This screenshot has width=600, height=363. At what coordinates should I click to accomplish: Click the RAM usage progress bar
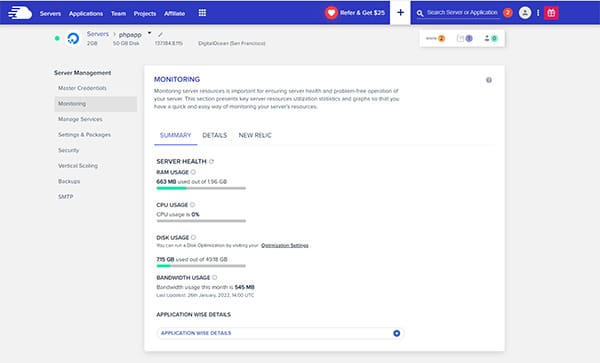point(201,188)
